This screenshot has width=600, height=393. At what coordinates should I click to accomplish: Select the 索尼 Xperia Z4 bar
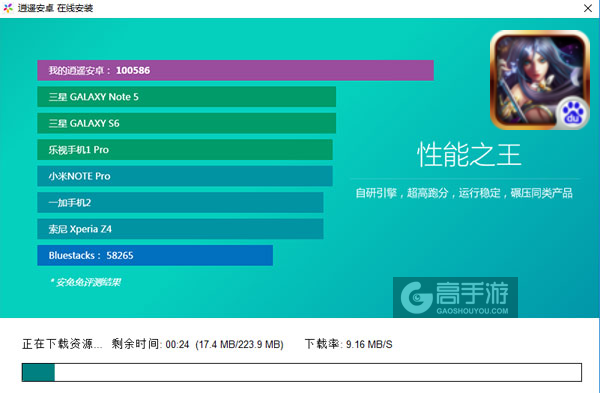180,229
